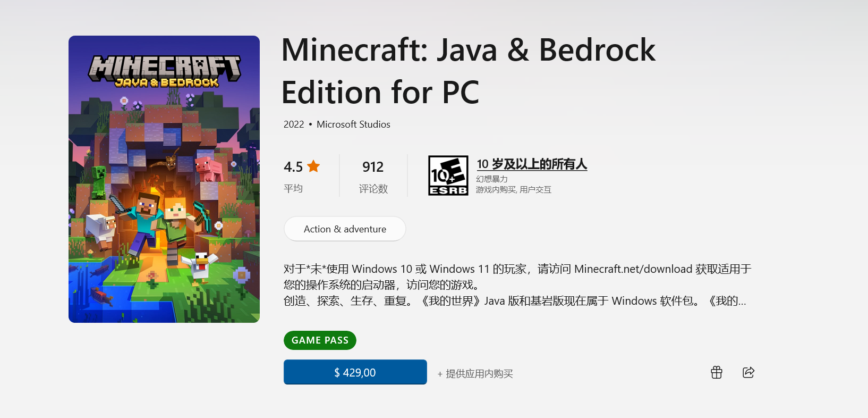Click the orange rating star icon
This screenshot has width=868, height=418.
314,166
